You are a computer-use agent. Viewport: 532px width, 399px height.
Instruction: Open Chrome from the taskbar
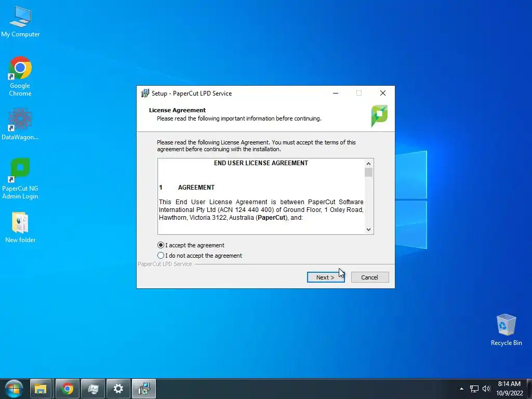tap(67, 389)
